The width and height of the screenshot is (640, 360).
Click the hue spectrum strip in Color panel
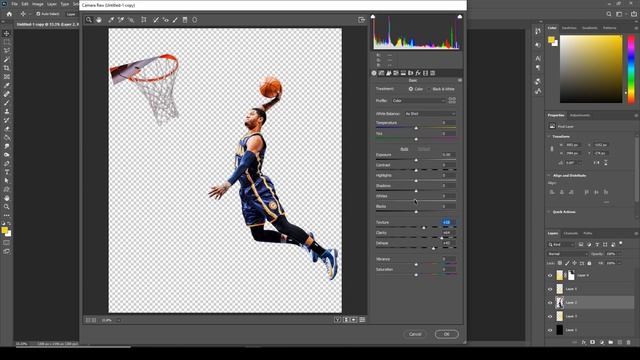pos(631,69)
